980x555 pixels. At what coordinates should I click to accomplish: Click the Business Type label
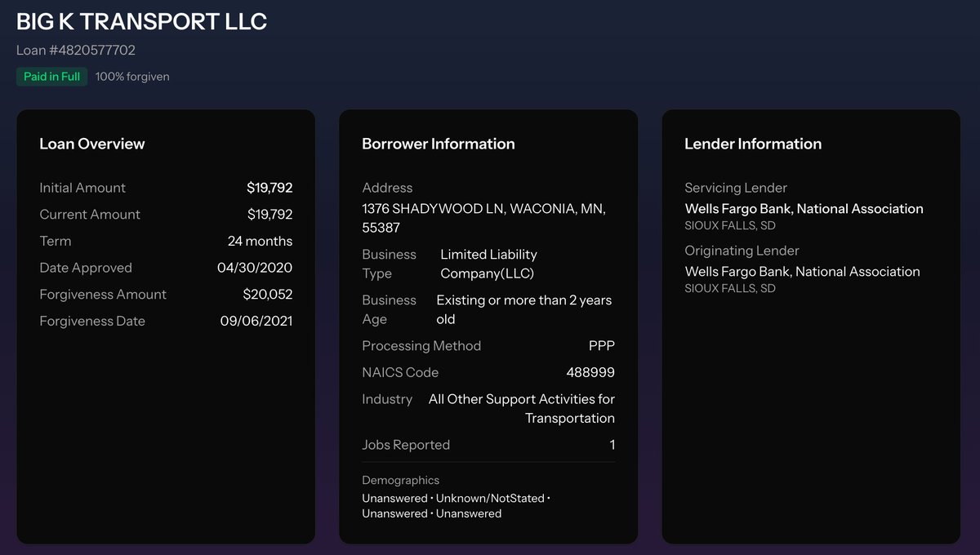pos(389,264)
